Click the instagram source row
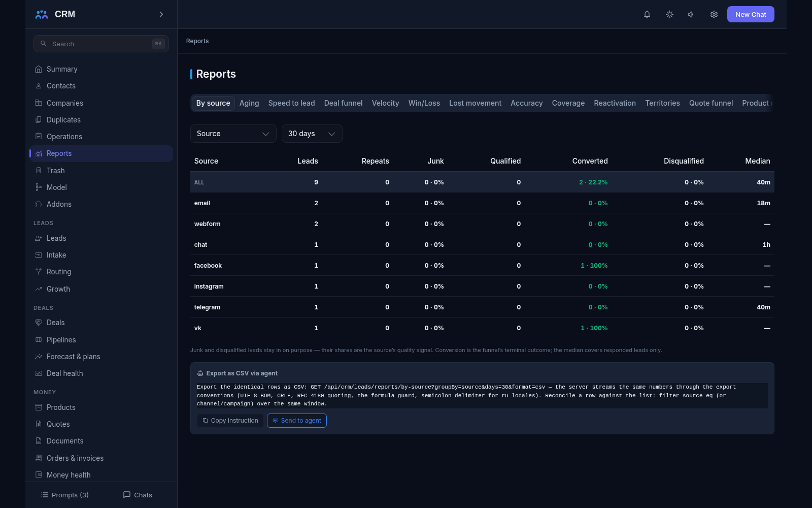 482,286
